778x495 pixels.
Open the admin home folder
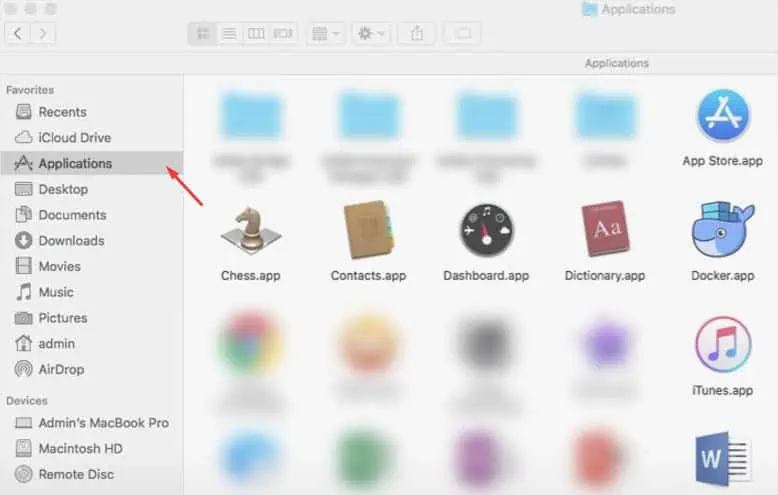92,344
